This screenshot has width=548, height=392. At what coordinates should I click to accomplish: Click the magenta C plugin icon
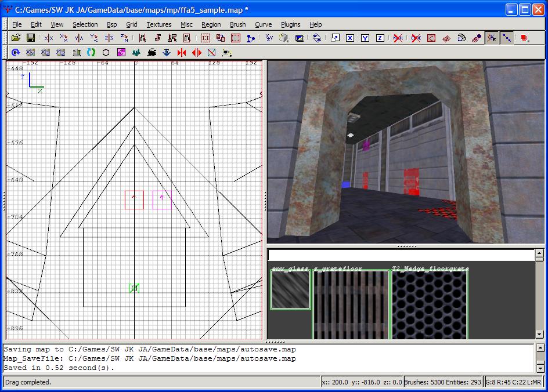pyautogui.click(x=121, y=53)
